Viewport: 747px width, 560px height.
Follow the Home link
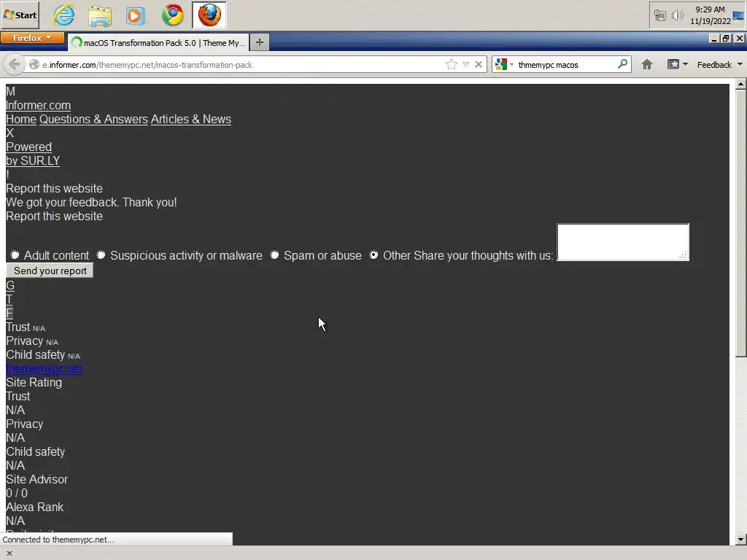tap(21, 119)
